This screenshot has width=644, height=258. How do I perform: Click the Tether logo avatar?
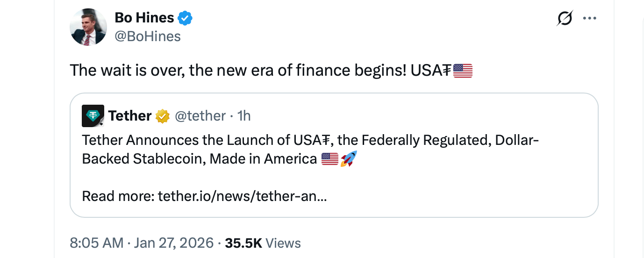point(93,116)
